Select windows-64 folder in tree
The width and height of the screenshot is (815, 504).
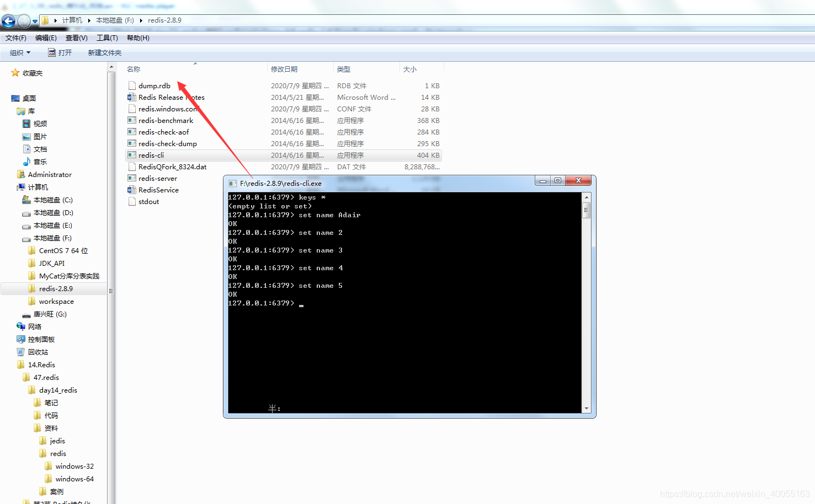[x=74, y=479]
